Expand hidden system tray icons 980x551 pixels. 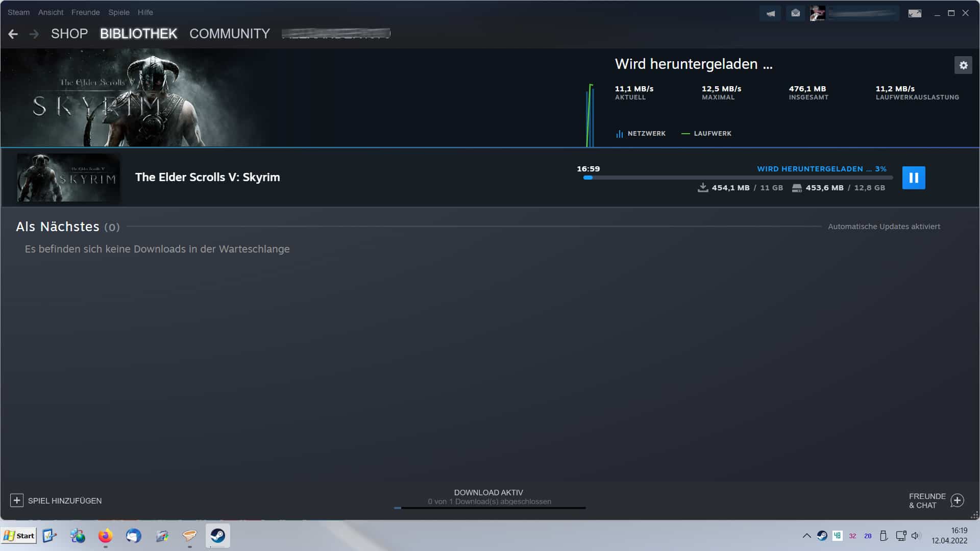point(806,536)
